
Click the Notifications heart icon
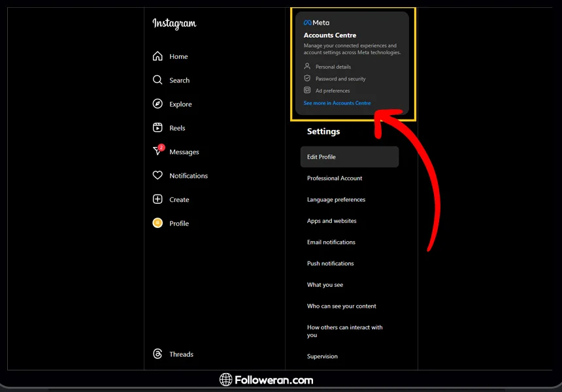157,176
